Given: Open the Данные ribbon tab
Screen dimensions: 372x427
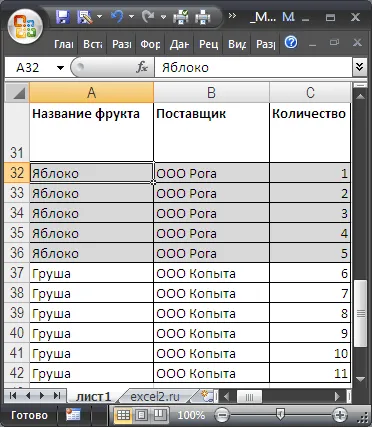Looking at the screenshot, I should (179, 44).
